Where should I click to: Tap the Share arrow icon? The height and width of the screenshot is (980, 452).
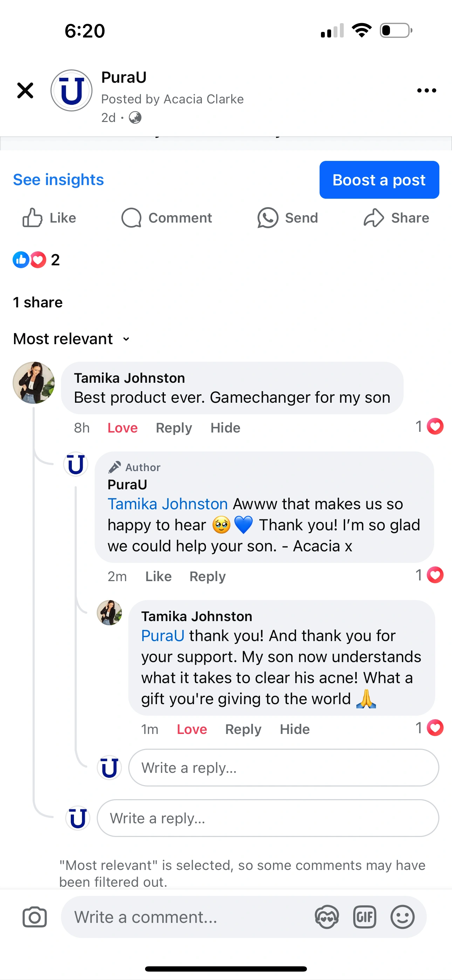374,218
